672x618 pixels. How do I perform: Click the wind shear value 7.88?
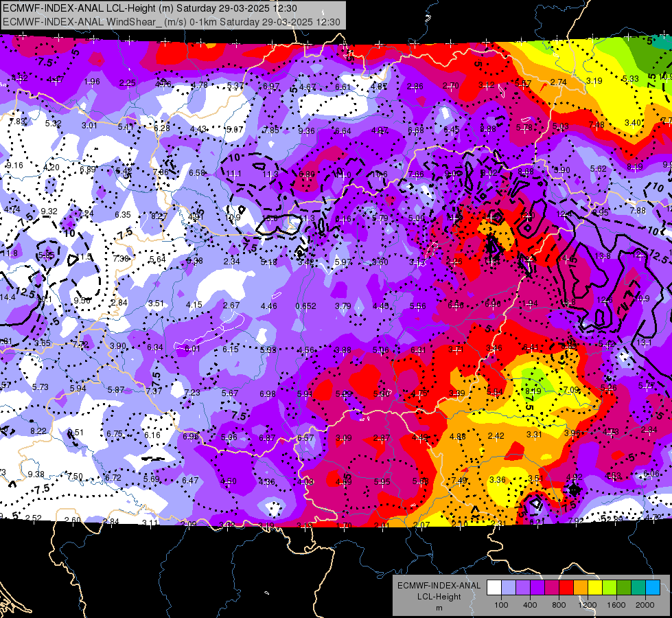pyautogui.click(x=638, y=210)
